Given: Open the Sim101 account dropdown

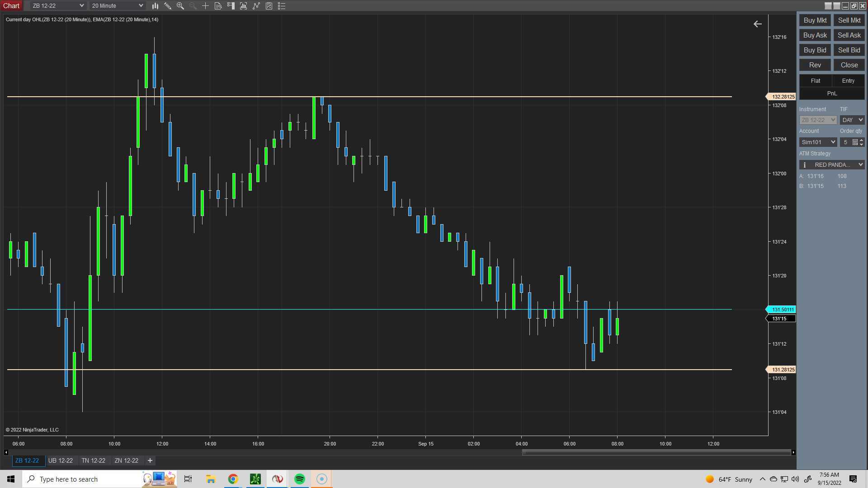Looking at the screenshot, I should [x=818, y=142].
